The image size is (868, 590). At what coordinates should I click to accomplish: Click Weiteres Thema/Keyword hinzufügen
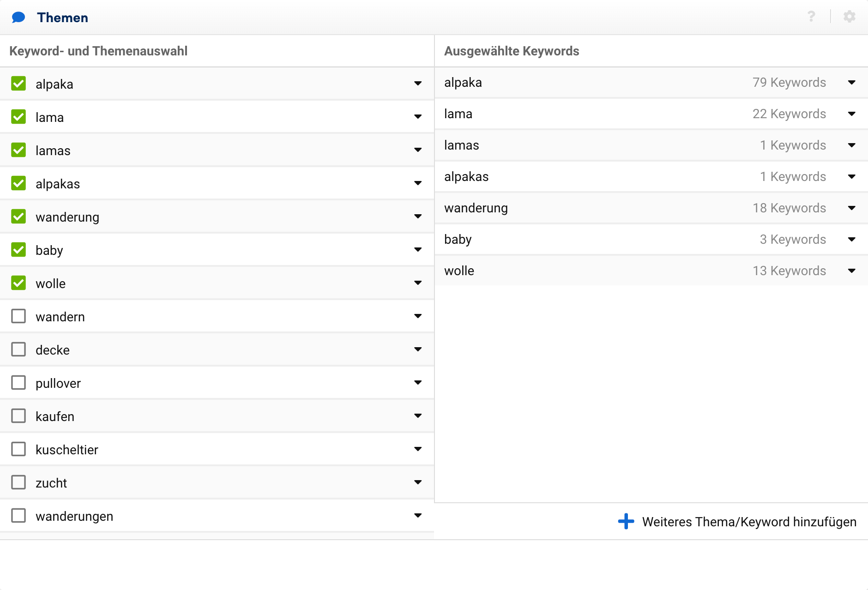click(x=749, y=522)
